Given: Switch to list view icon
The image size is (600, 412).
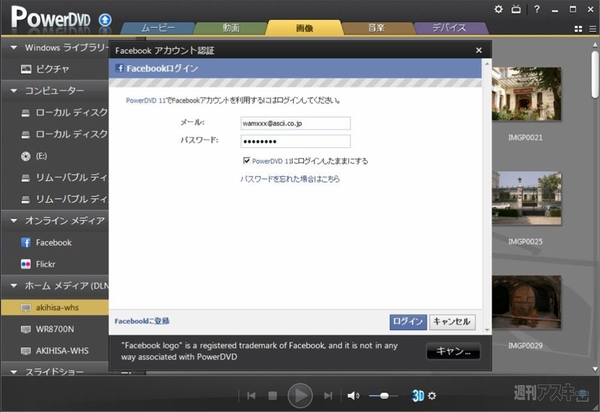Looking at the screenshot, I should click(592, 29).
